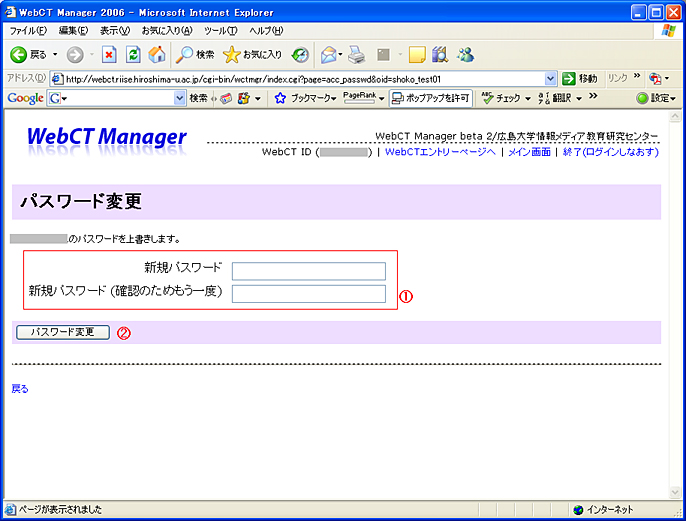Go to the Home page icon
Image resolution: width=686 pixels, height=521 pixels.
(x=157, y=55)
